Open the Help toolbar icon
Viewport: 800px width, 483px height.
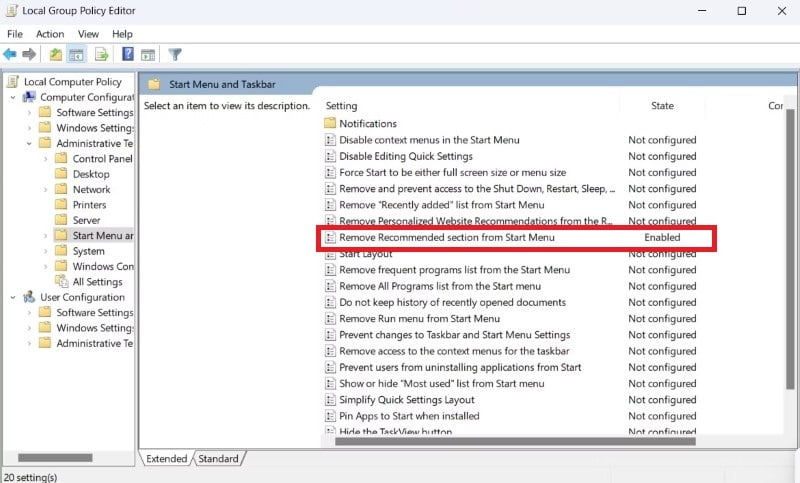pyautogui.click(x=128, y=54)
